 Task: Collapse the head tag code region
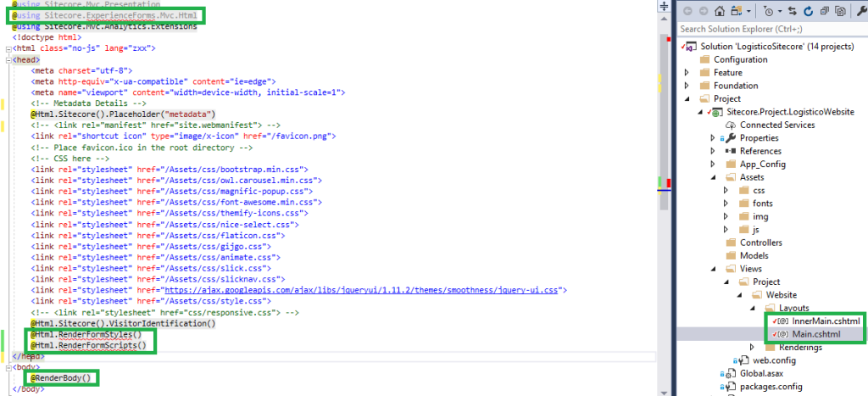point(8,60)
